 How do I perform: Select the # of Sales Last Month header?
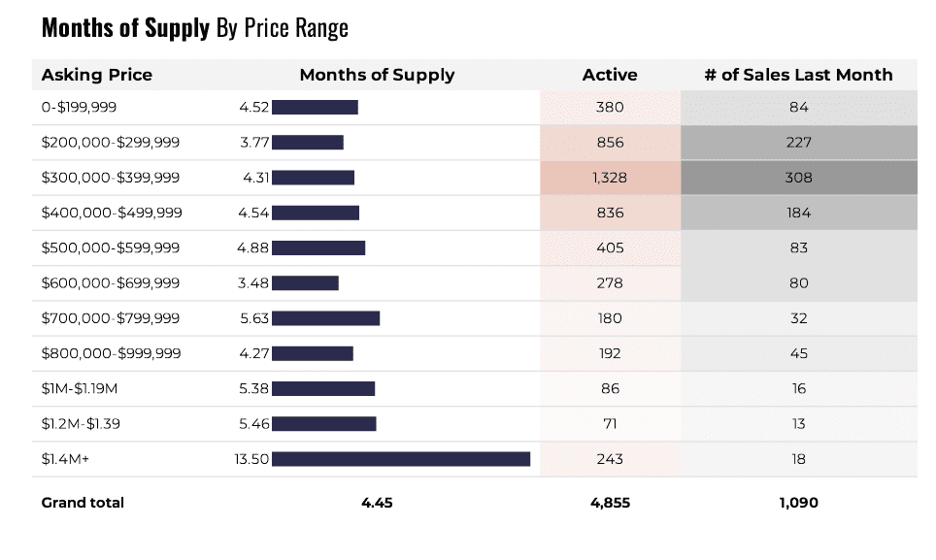[x=798, y=75]
